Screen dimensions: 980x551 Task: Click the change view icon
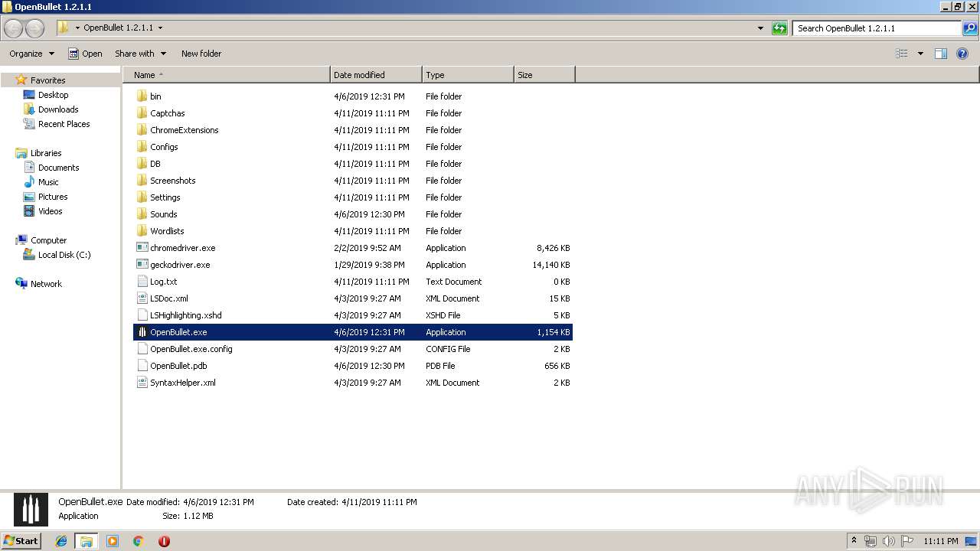[902, 54]
